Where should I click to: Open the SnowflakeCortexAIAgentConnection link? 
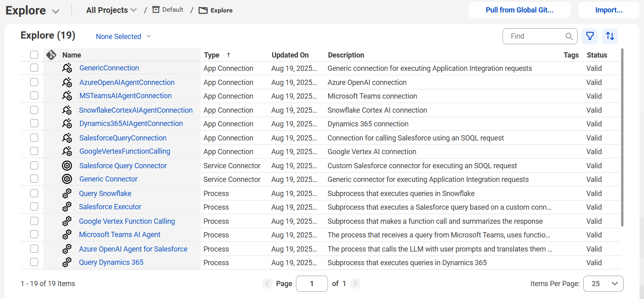pos(135,110)
